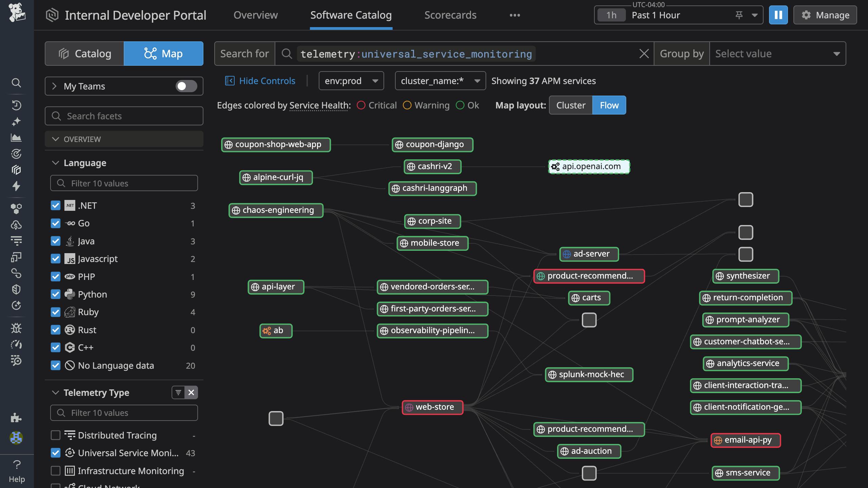The width and height of the screenshot is (868, 488).
Task: Click the Datadog logo icon
Action: pyautogui.click(x=17, y=13)
